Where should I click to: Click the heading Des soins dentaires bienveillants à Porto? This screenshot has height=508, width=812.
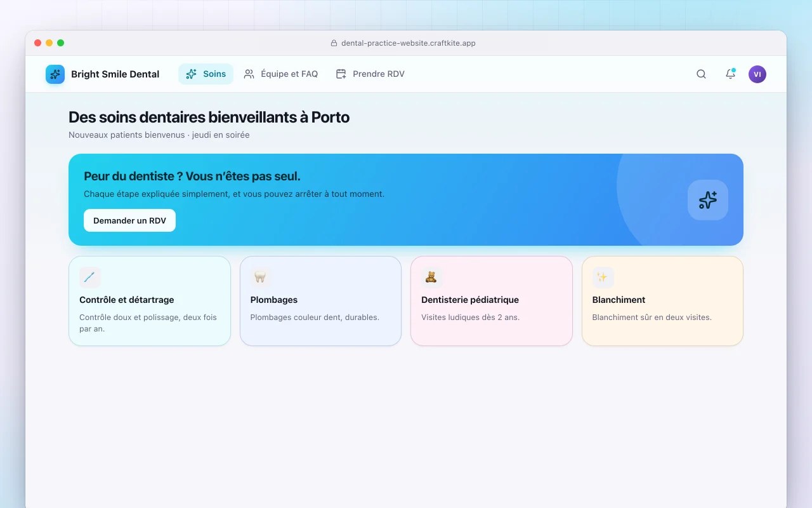209,117
